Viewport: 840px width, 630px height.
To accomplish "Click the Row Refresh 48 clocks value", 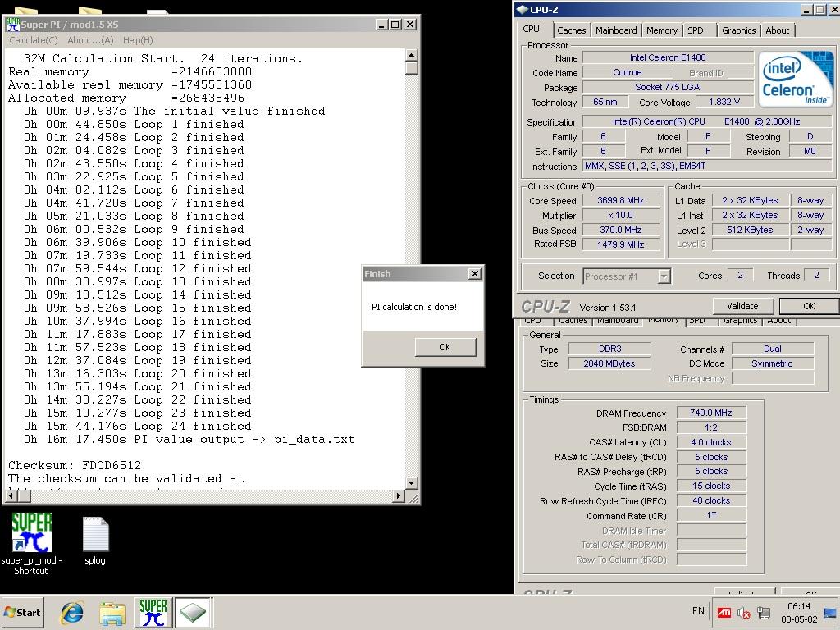I will pos(711,500).
